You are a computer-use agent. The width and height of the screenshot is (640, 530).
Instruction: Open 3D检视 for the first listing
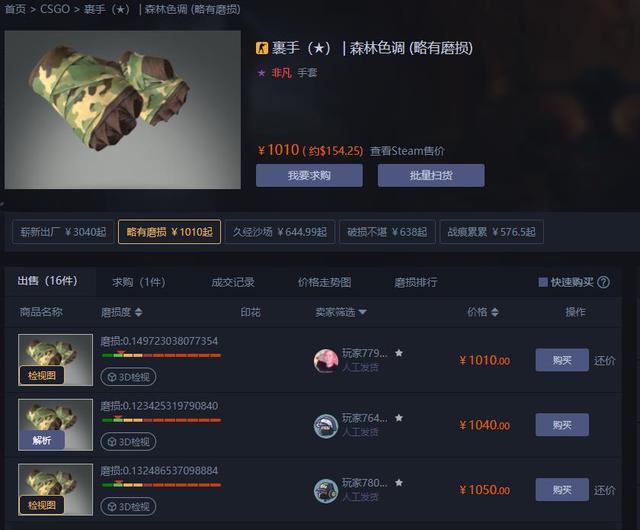(128, 377)
